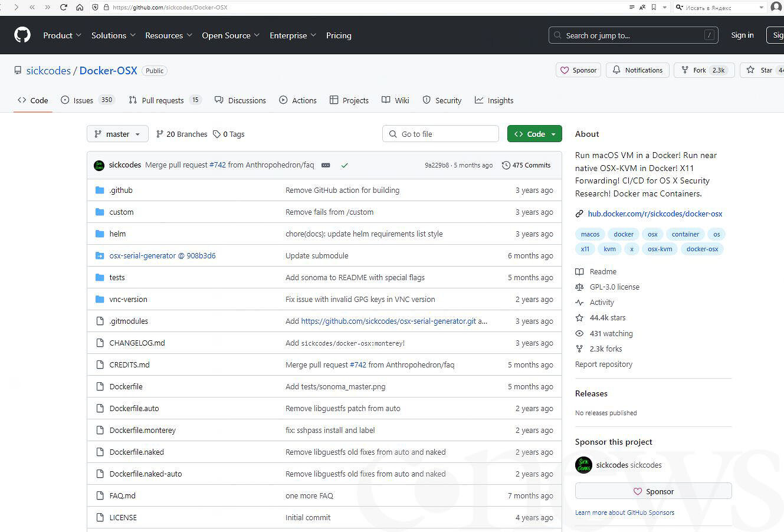Image resolution: width=784 pixels, height=532 pixels.
Task: Fork the repository with Fork button
Action: pyautogui.click(x=704, y=70)
